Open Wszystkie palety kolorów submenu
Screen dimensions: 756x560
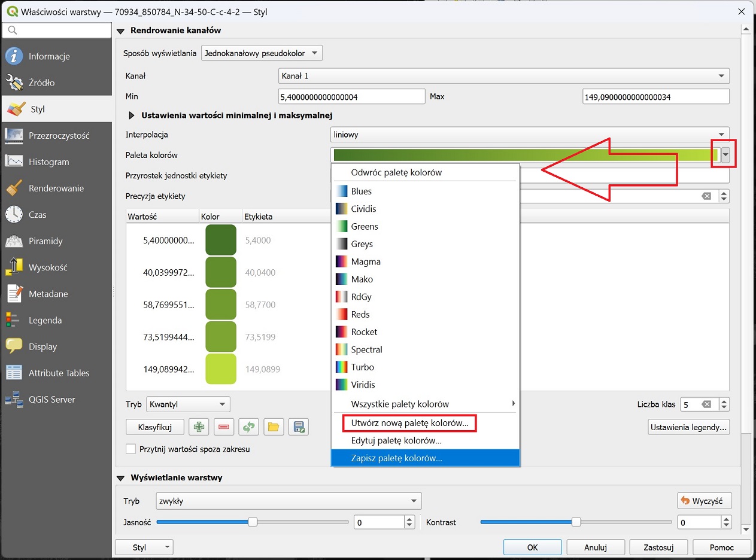(425, 404)
